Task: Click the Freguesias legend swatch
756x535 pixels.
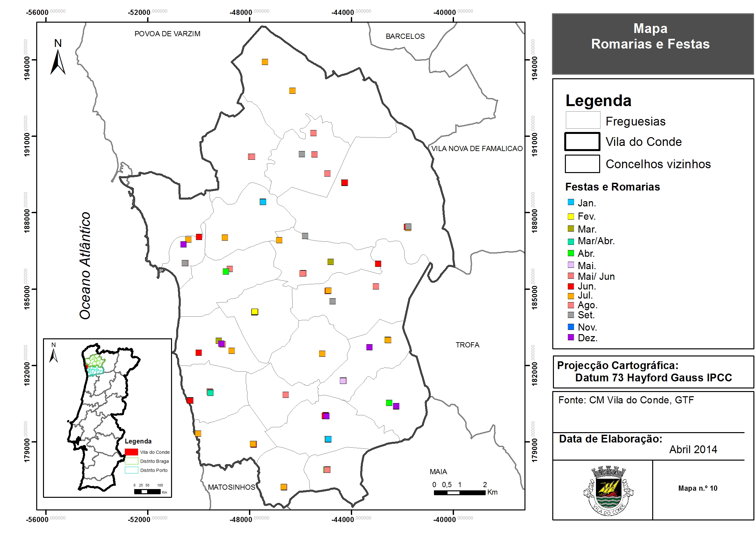Action: pos(583,120)
